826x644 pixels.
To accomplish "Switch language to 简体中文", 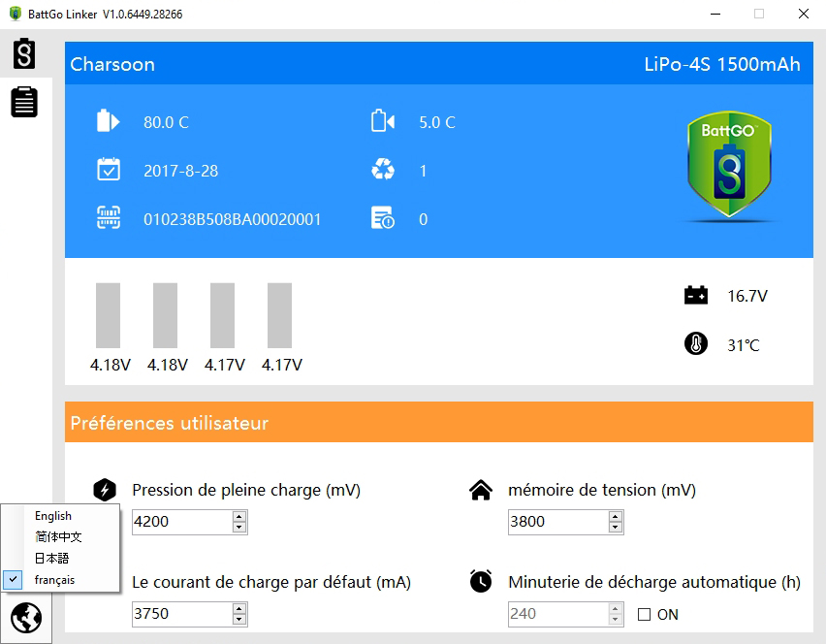I will pos(58,536).
